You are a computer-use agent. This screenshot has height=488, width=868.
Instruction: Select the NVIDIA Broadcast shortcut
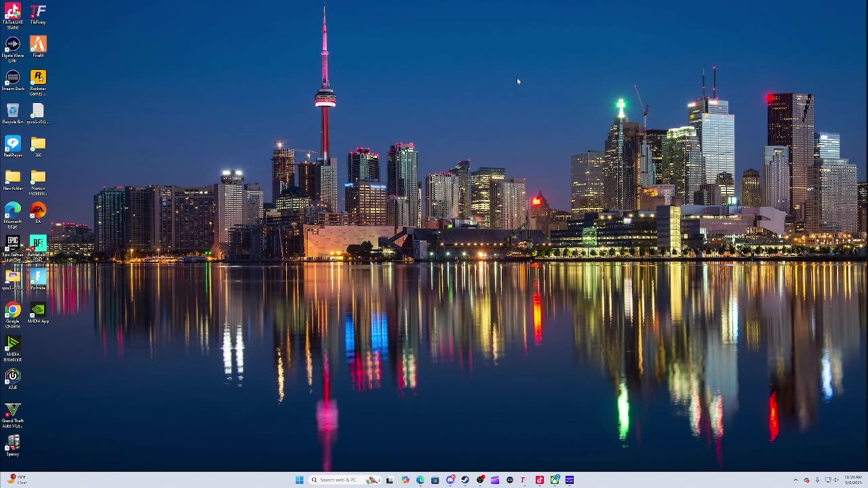[13, 348]
